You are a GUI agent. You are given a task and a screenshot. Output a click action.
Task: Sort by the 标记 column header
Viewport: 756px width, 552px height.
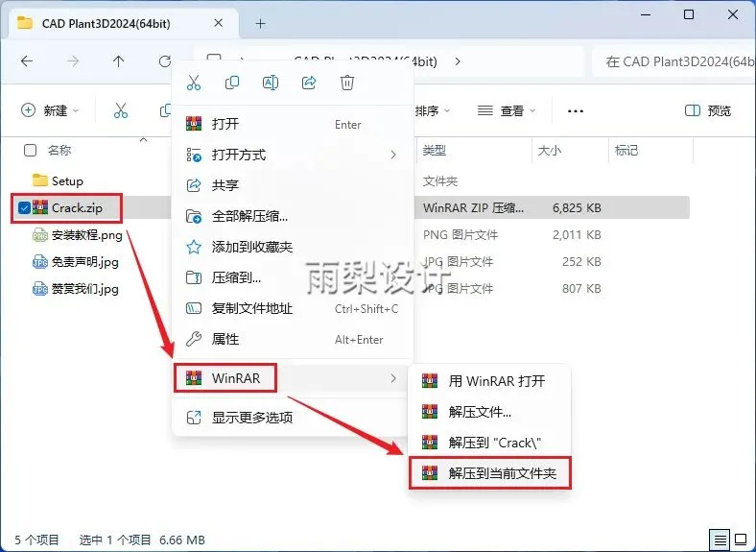coord(626,151)
